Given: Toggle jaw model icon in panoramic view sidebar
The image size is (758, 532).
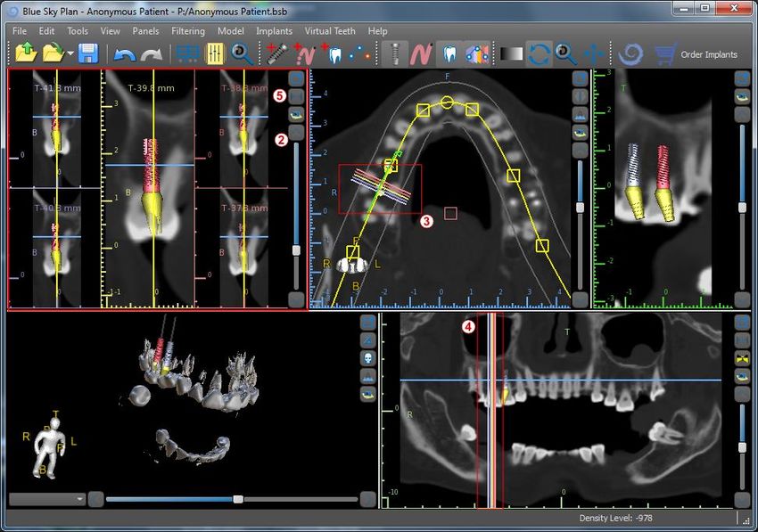Looking at the screenshot, I should (742, 376).
